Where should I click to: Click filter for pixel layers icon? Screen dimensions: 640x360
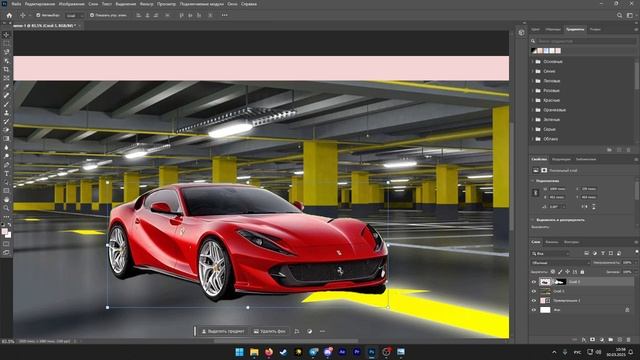pos(587,253)
